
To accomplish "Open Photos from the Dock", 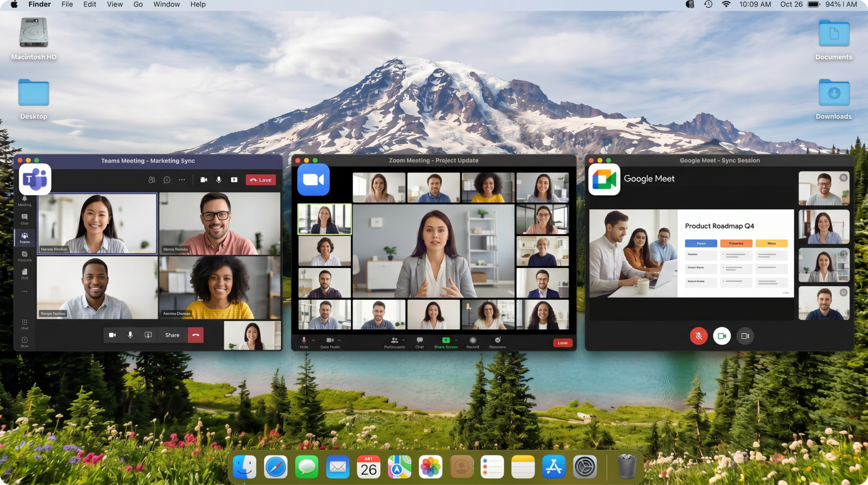I will (430, 467).
